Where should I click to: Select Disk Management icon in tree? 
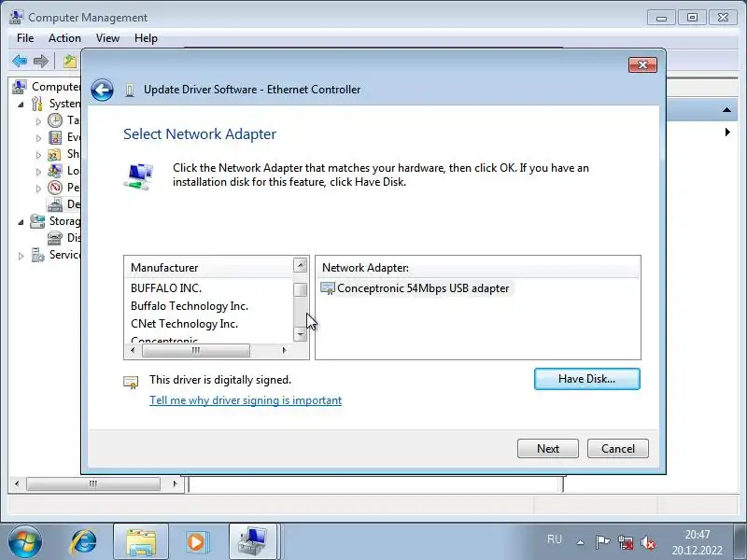click(55, 238)
